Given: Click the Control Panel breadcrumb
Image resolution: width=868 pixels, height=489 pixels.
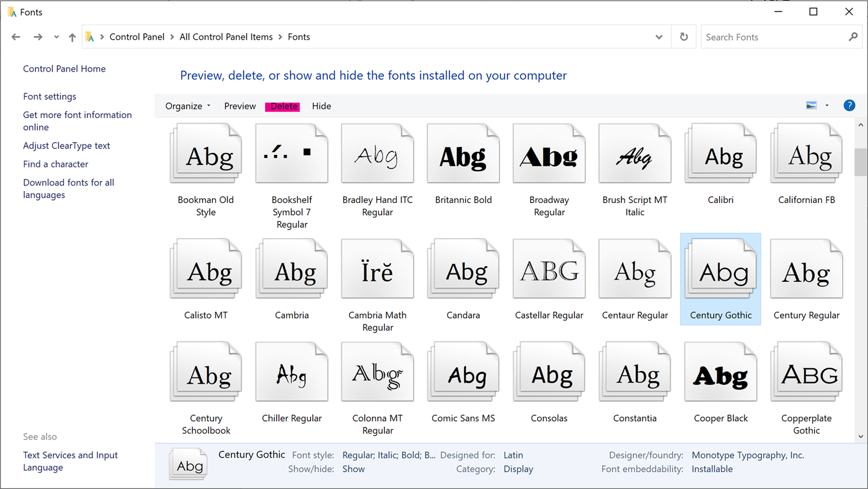Looking at the screenshot, I should [137, 37].
